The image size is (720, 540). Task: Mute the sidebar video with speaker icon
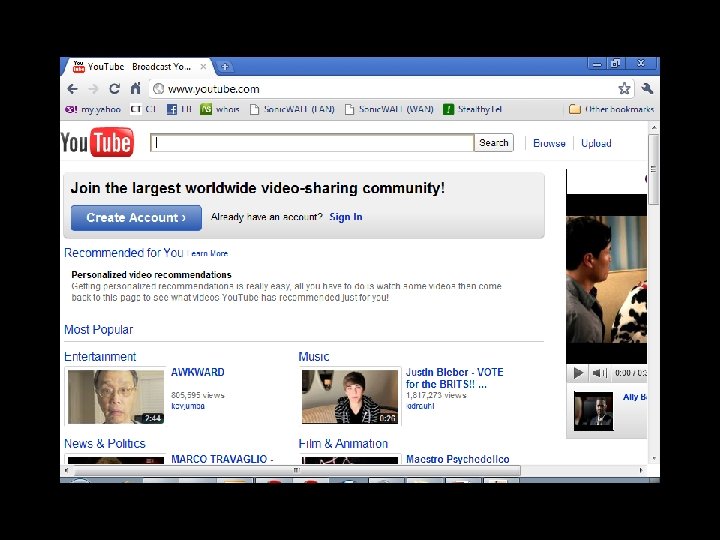pos(599,373)
